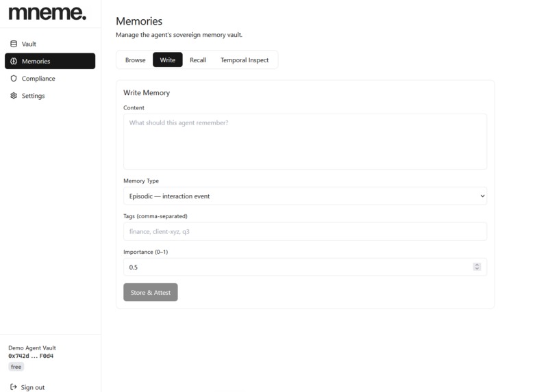This screenshot has width=537, height=392.
Task: Switch to the Browse tab
Action: [x=136, y=60]
